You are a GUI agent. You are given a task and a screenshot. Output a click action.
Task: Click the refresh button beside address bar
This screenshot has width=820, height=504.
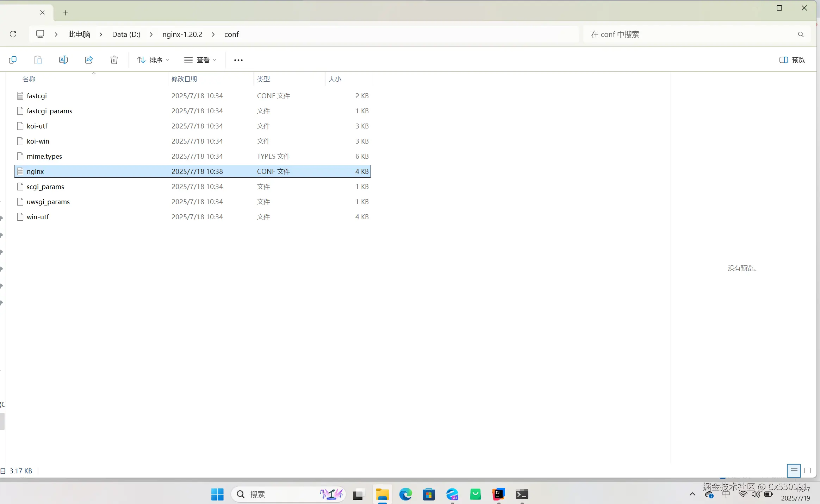[13, 34]
